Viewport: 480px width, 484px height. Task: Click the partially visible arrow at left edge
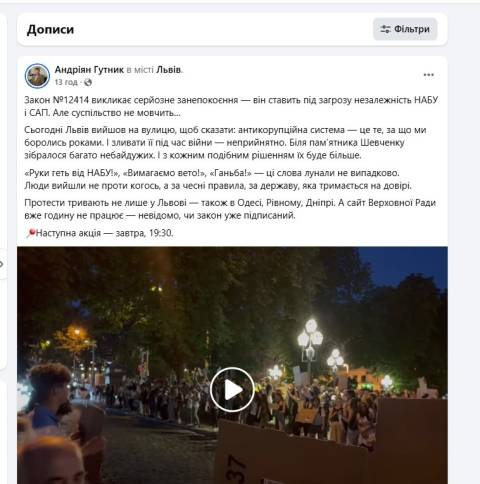click(x=2, y=264)
